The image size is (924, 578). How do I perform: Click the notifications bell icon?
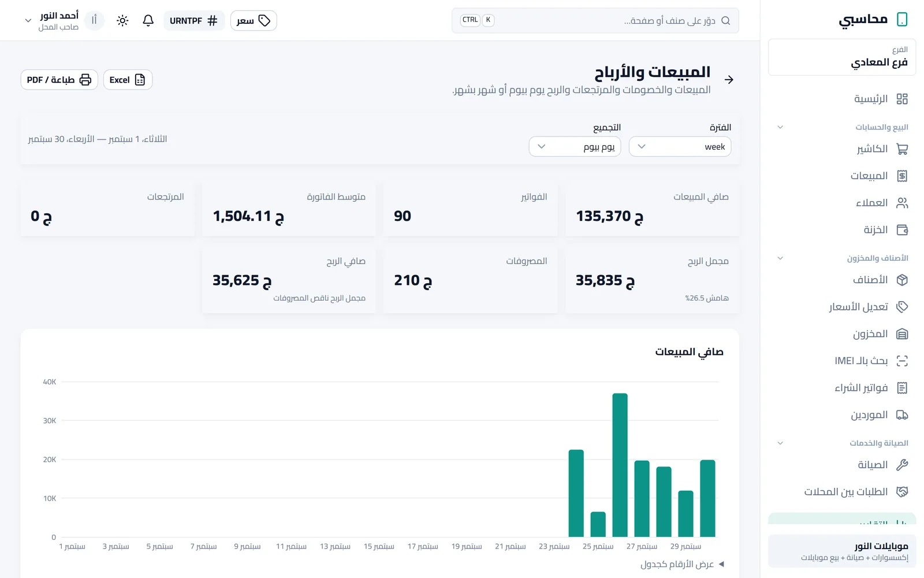pos(148,21)
